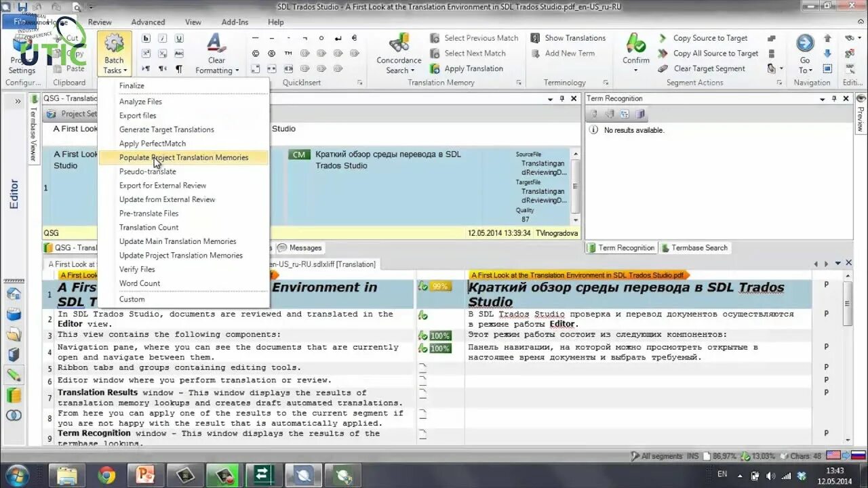Insert the TM trademark symbol
The width and height of the screenshot is (868, 488).
288,53
